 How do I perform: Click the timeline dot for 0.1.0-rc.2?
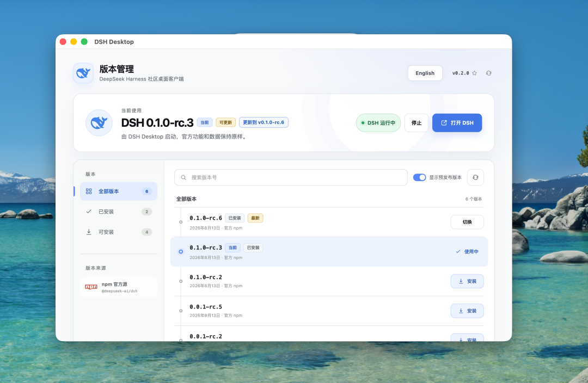click(181, 281)
